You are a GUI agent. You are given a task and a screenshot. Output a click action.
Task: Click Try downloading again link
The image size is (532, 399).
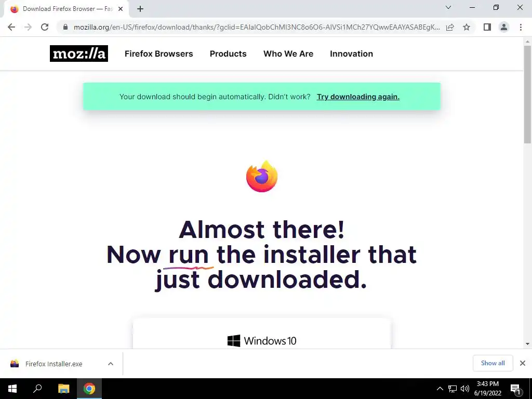tap(358, 97)
